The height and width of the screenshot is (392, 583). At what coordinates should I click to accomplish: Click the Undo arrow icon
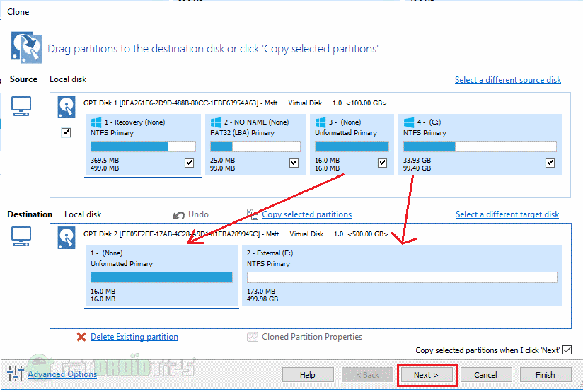(179, 215)
